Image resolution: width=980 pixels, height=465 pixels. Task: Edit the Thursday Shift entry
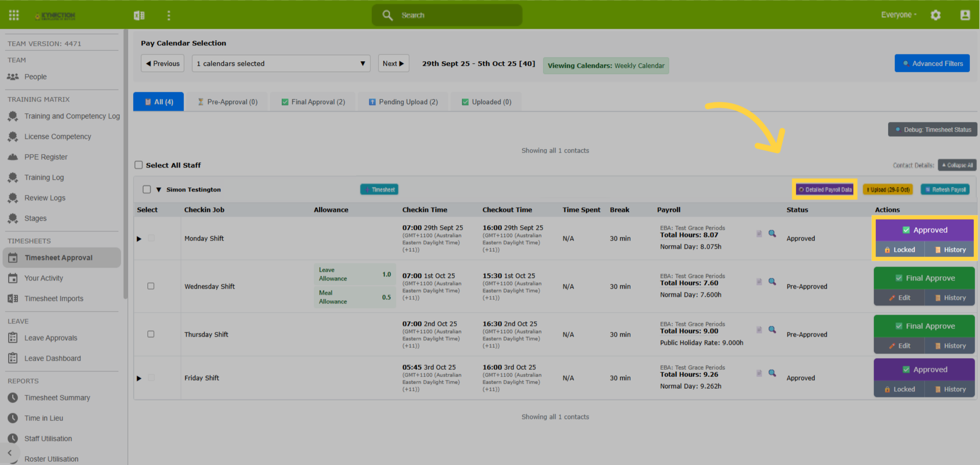899,346
